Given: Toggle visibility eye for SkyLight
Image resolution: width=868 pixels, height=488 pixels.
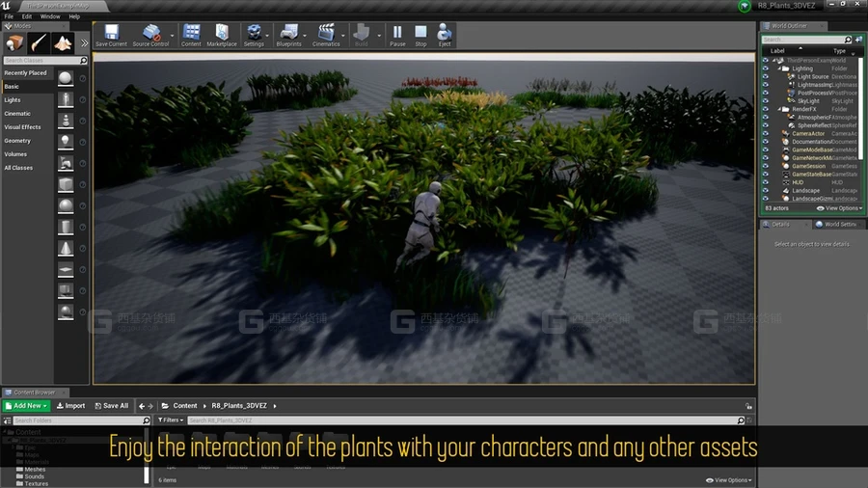Looking at the screenshot, I should click(766, 101).
